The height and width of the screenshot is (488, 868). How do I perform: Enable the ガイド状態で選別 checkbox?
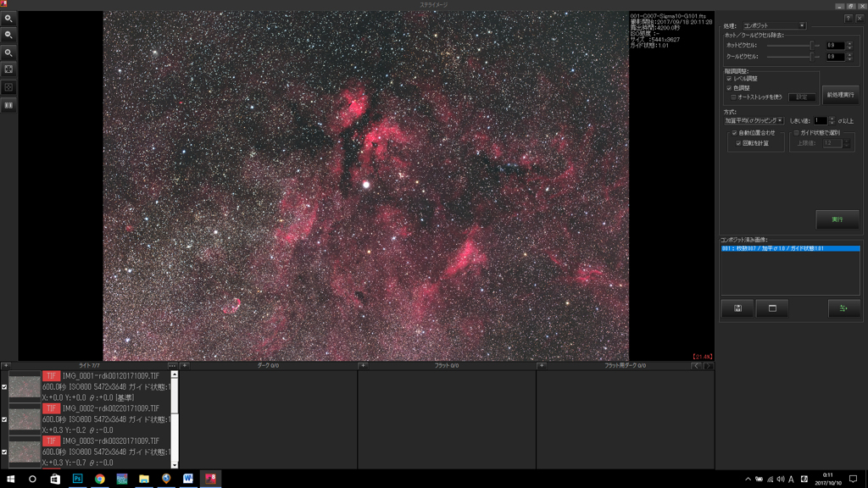tap(796, 133)
